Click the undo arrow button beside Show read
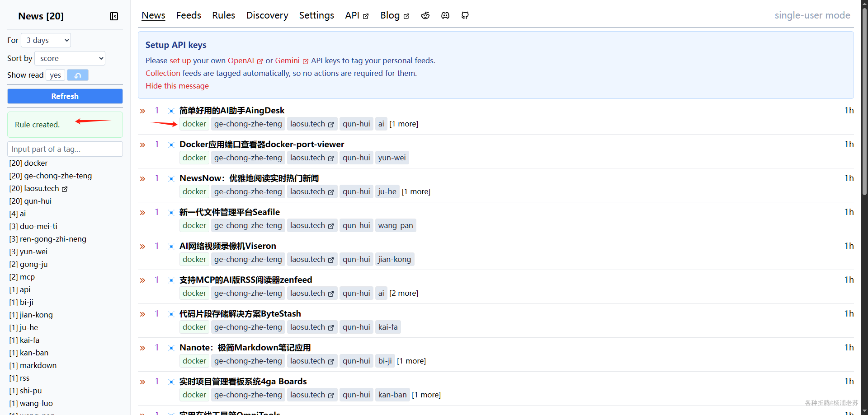Viewport: 868px width, 415px height. [x=78, y=75]
